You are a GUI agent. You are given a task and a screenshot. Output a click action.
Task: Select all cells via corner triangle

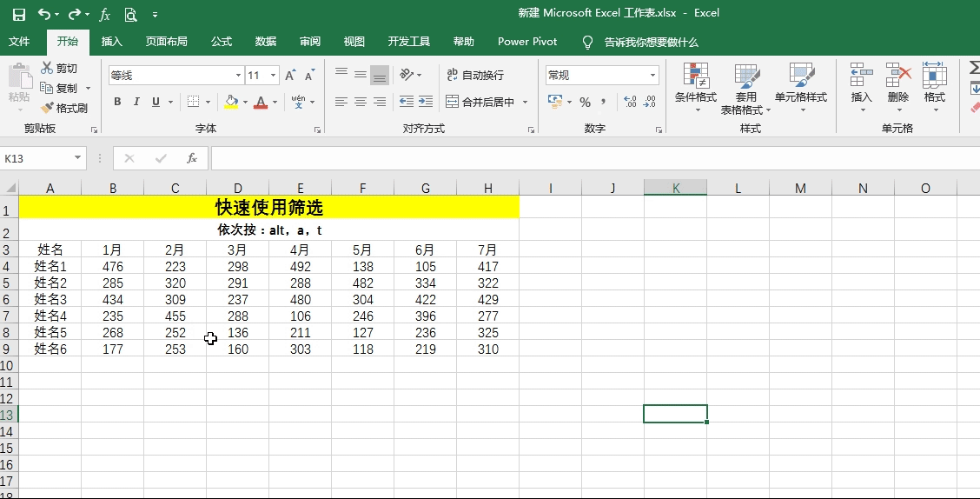coord(10,188)
